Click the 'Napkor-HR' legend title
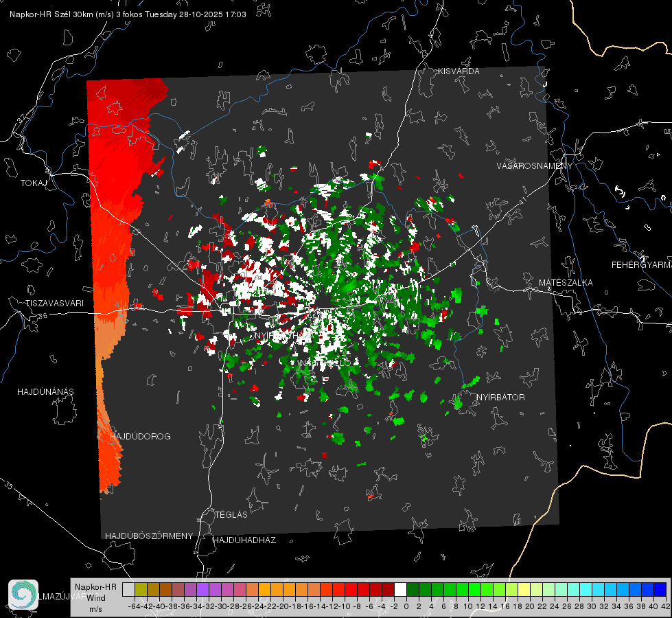 coord(95,586)
